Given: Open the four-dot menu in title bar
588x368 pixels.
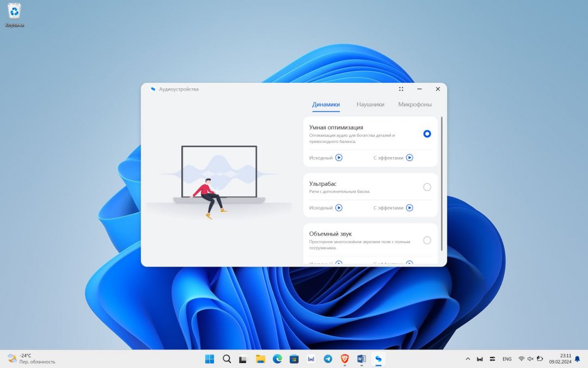Looking at the screenshot, I should [401, 89].
